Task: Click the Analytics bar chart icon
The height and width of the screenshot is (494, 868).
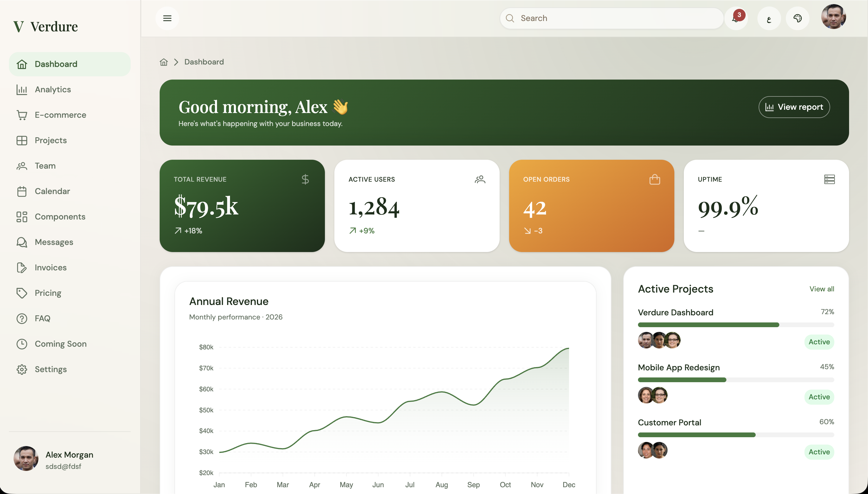Action: point(22,90)
